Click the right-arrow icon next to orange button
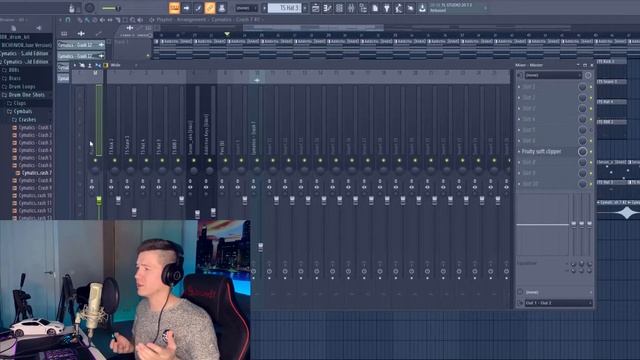 click(x=187, y=8)
